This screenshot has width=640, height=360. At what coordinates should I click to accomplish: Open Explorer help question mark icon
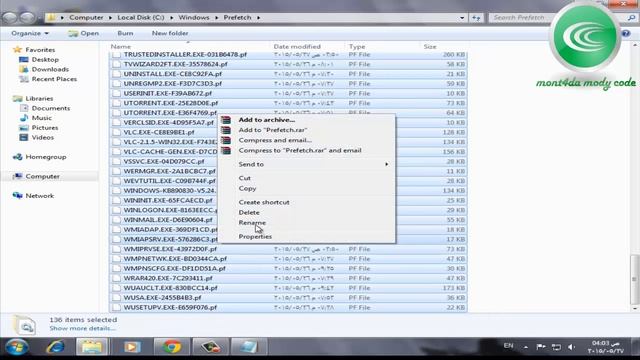[626, 33]
